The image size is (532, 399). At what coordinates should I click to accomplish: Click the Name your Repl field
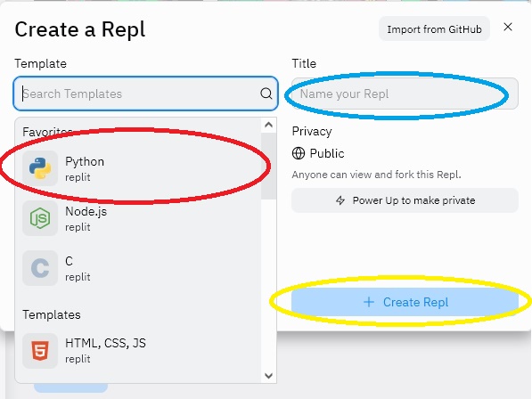coord(405,94)
